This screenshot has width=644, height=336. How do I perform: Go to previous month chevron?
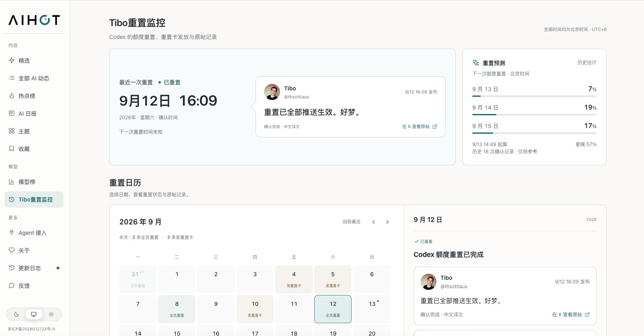[x=374, y=222]
